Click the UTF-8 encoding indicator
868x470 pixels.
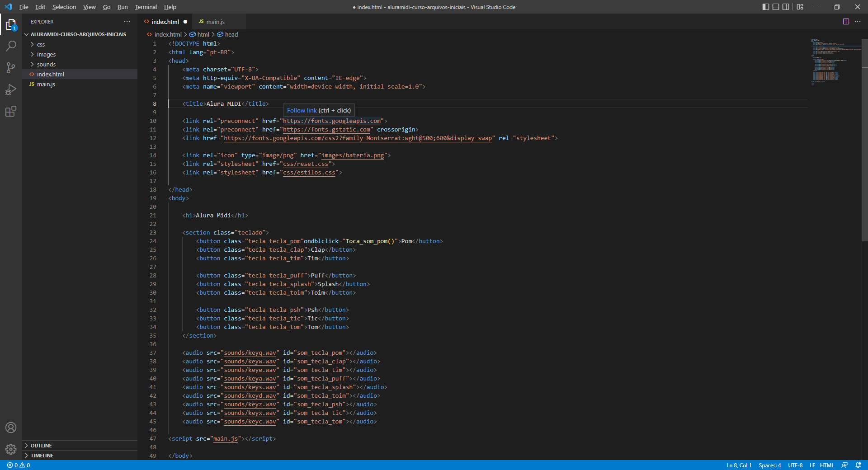click(795, 465)
